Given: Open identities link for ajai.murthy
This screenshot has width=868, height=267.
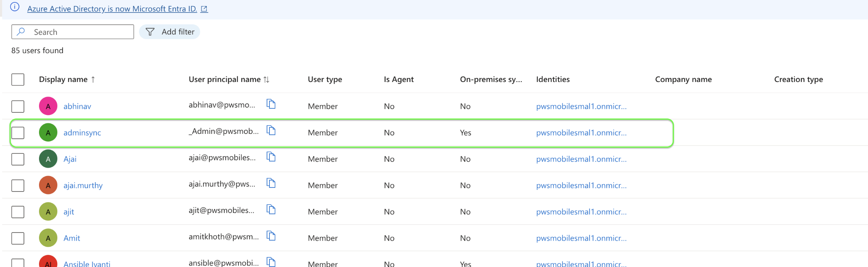Looking at the screenshot, I should [x=581, y=185].
